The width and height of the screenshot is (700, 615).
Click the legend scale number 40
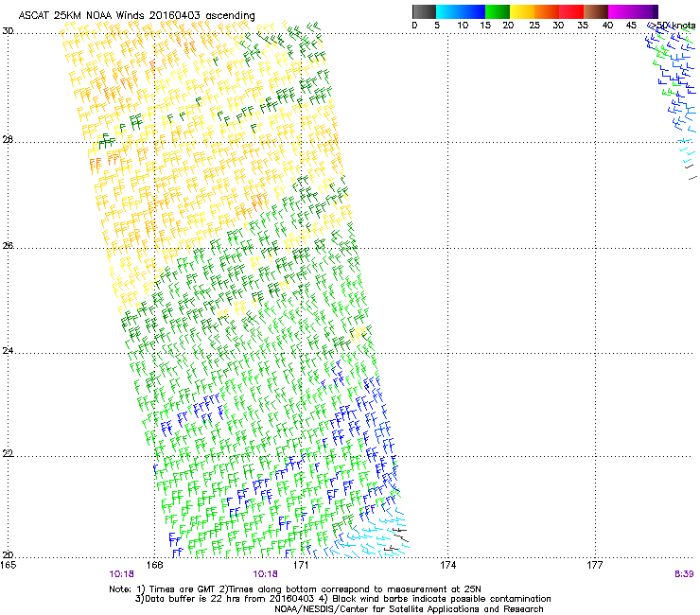[x=607, y=26]
